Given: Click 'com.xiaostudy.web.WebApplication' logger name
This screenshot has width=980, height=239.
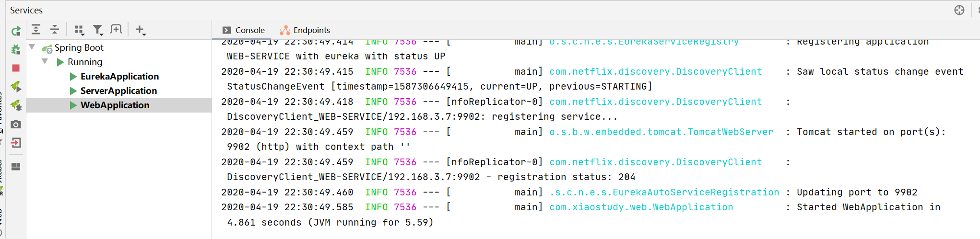Looking at the screenshot, I should pos(641,207).
